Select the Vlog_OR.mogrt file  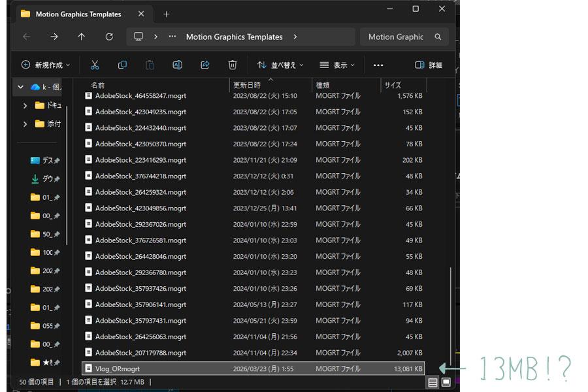click(x=117, y=368)
